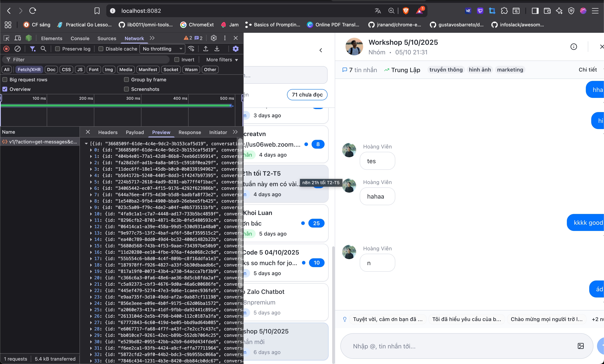Image resolution: width=604 pixels, height=364 pixels.
Task: Check the Disable cache checkbox
Action: 101,49
